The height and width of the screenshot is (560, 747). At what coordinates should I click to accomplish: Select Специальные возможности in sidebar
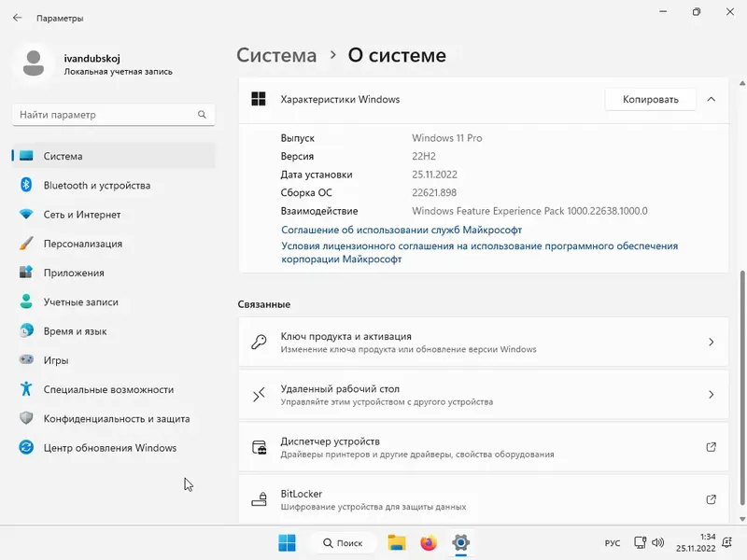[108, 389]
